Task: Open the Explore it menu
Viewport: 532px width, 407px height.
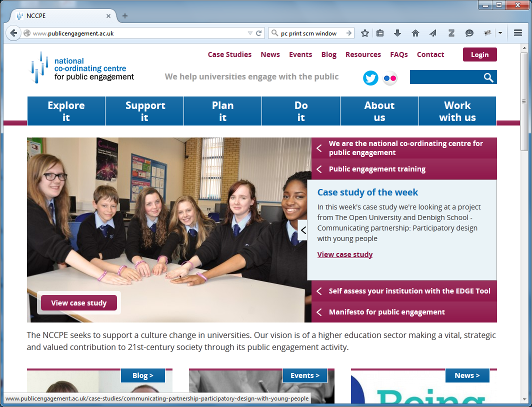Action: click(66, 110)
